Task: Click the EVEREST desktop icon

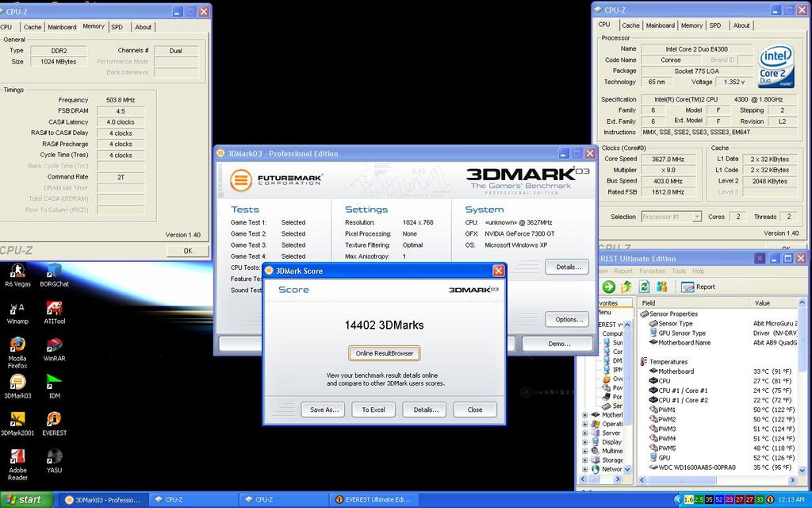Action: (55, 424)
